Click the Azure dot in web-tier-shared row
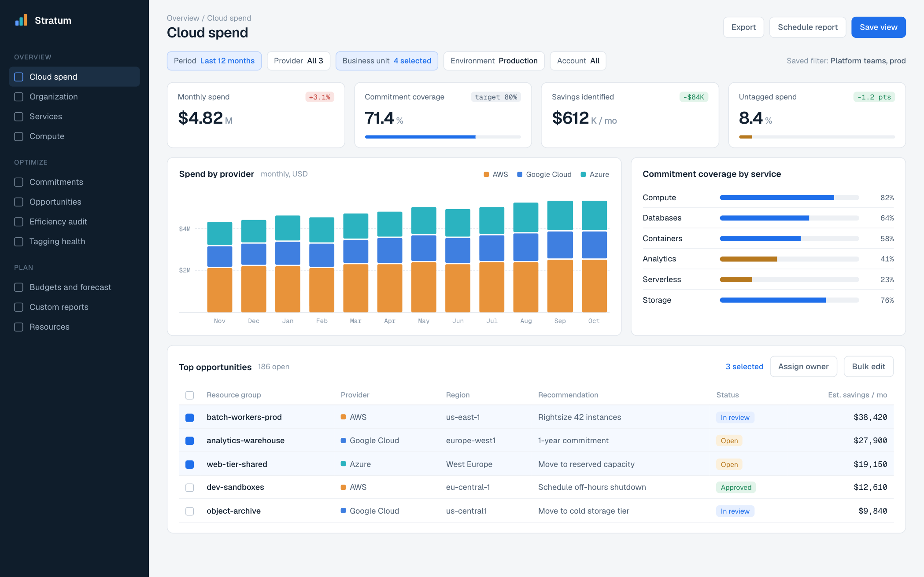Image resolution: width=924 pixels, height=577 pixels. pyautogui.click(x=343, y=463)
